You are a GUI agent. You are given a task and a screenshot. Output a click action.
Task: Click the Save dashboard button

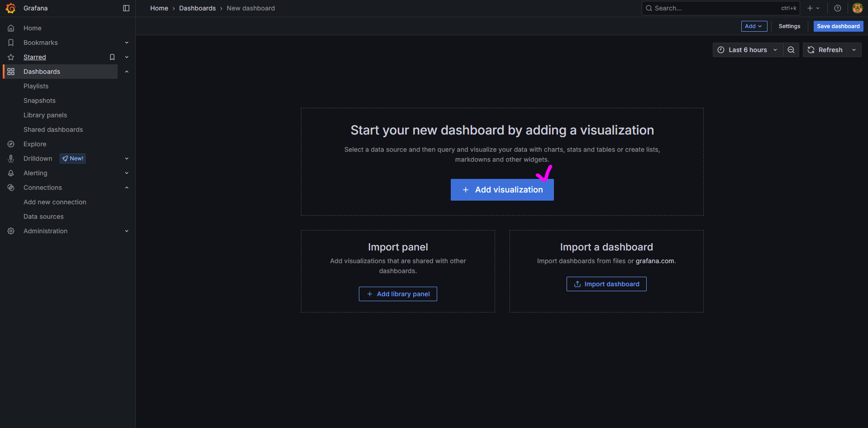tap(838, 26)
